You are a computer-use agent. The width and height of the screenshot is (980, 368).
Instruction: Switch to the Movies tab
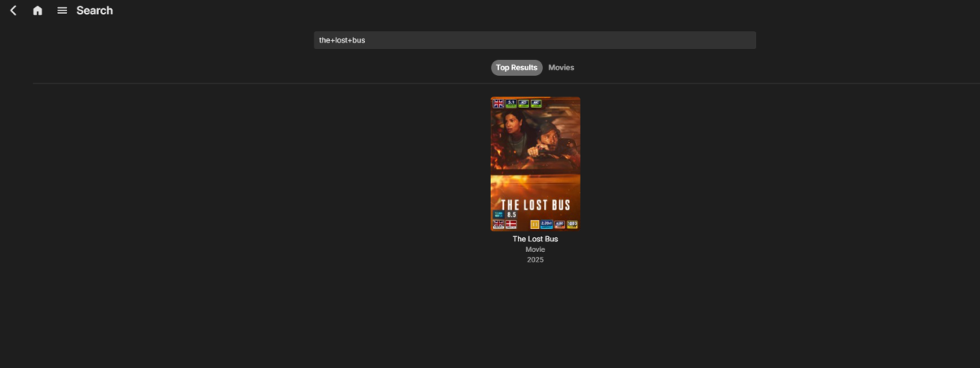coord(561,68)
